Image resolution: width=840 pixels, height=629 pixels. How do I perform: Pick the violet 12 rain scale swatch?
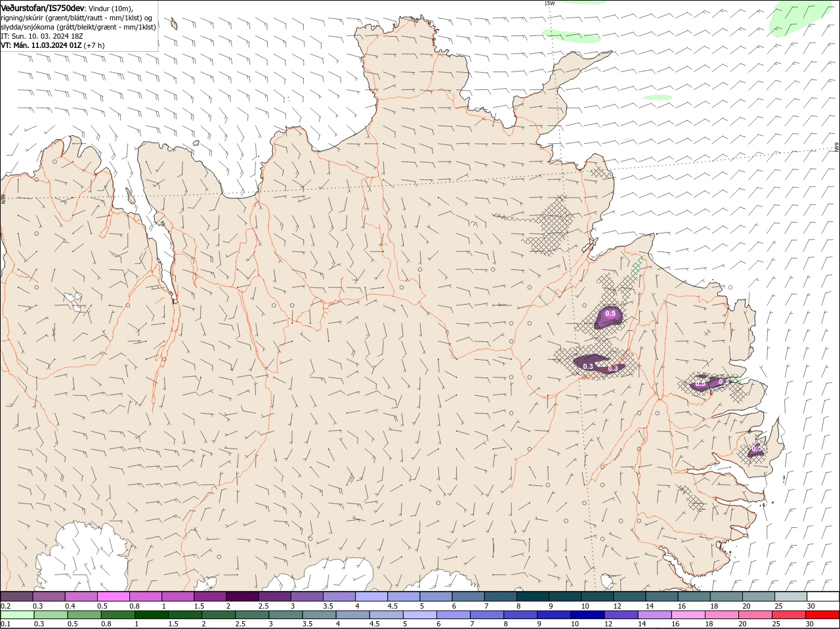620,615
